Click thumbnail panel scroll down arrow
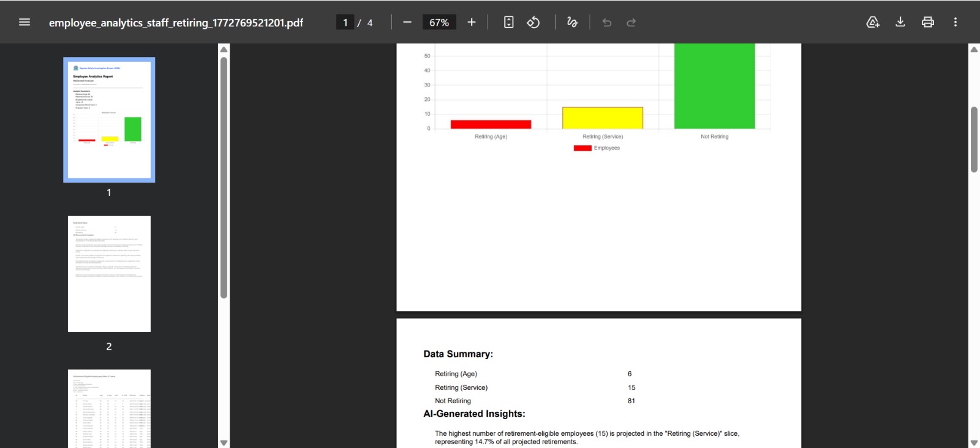The width and height of the screenshot is (980, 448). (224, 442)
